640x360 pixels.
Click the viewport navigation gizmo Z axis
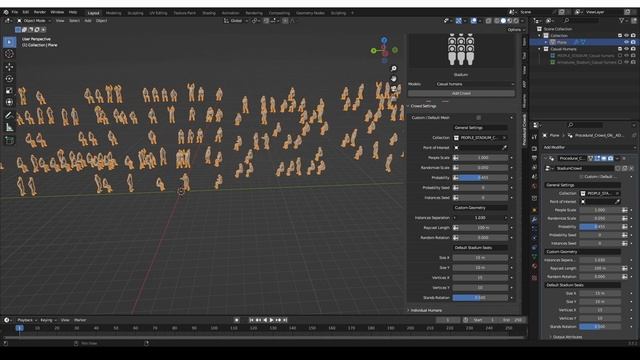[x=384, y=40]
